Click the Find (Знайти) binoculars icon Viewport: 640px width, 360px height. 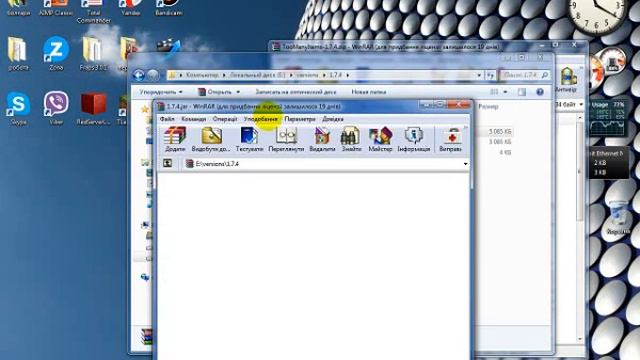pos(351,140)
